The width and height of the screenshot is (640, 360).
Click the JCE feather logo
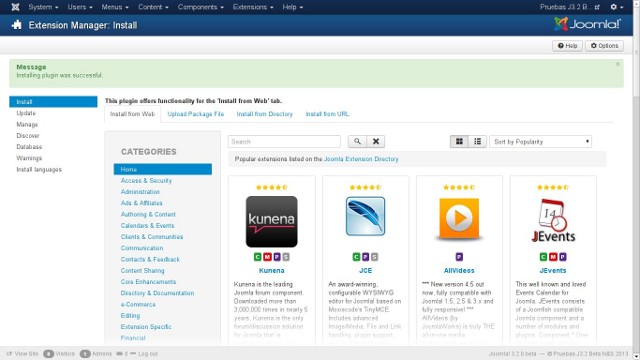[x=365, y=216]
